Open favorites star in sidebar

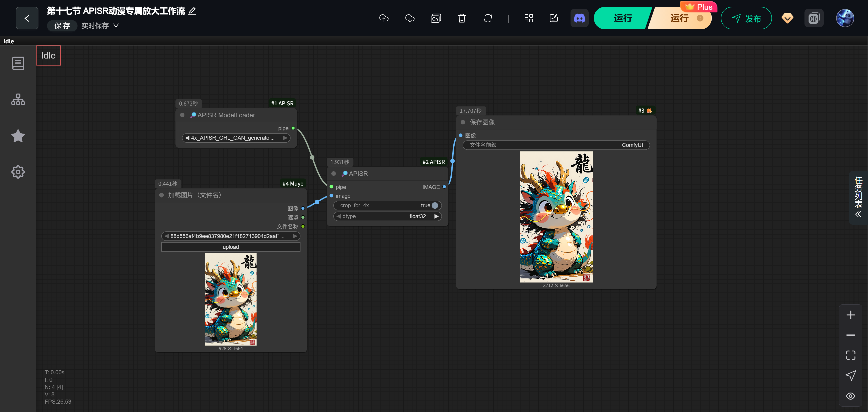[x=18, y=136]
